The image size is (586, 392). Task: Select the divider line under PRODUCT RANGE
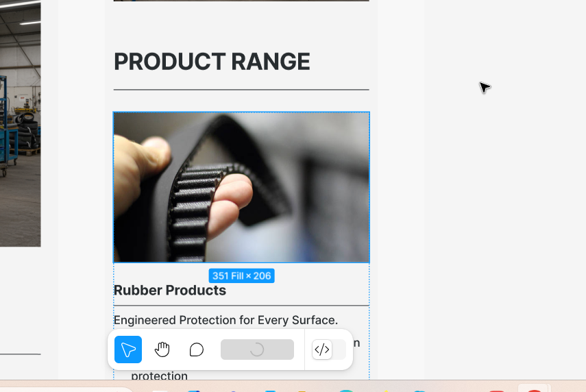pos(241,90)
